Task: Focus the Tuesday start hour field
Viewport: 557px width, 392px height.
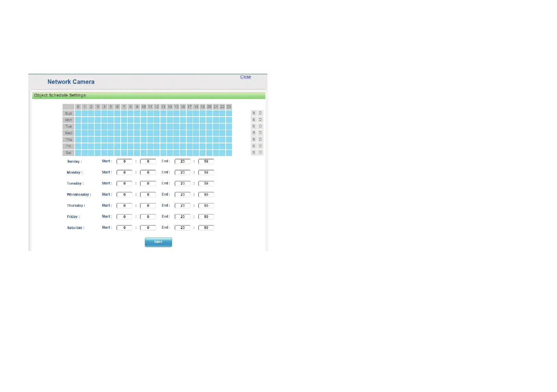Action: click(125, 183)
